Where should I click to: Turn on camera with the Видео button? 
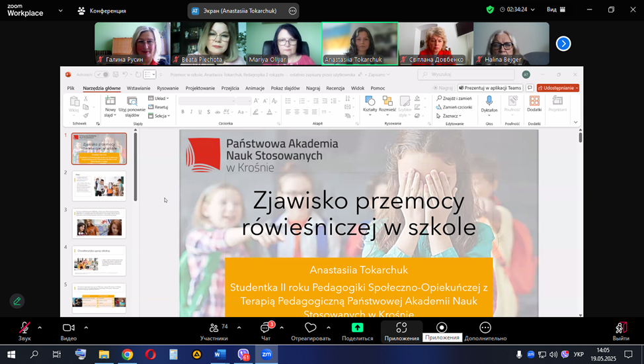pyautogui.click(x=69, y=329)
